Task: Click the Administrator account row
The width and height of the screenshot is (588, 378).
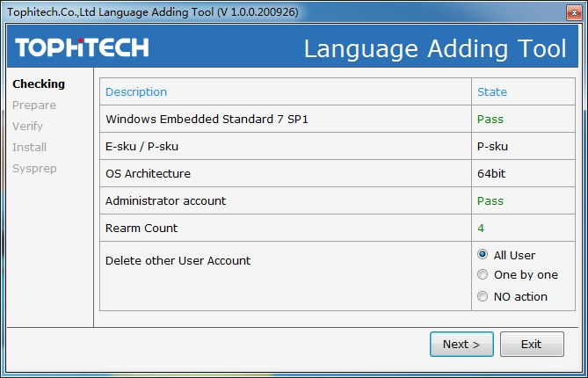Action: 165,201
